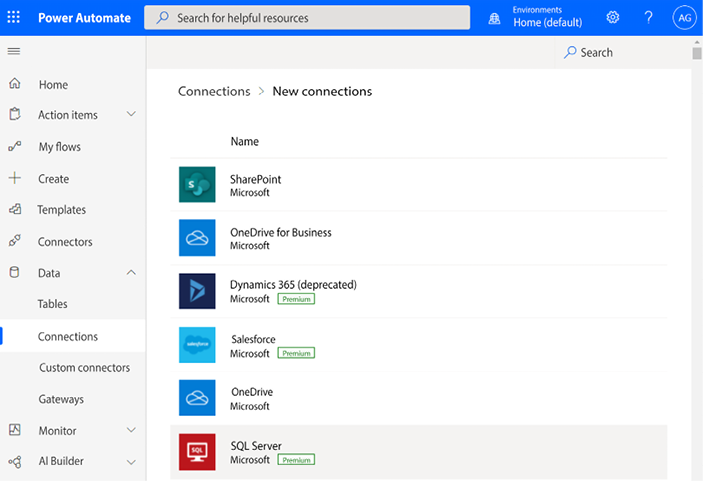This screenshot has height=481, width=703.
Task: Open the AG account avatar
Action: 684,17
